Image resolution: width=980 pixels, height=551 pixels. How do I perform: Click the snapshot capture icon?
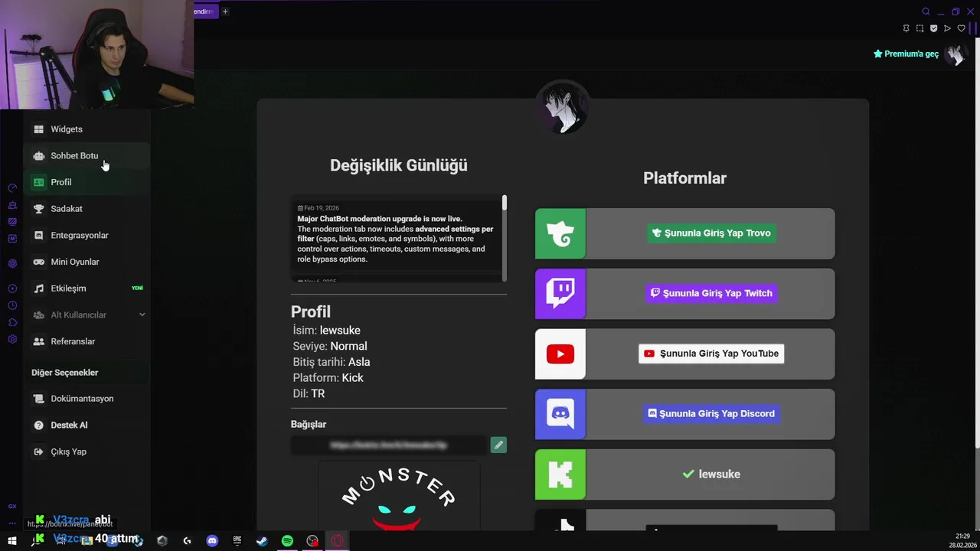coord(920,28)
